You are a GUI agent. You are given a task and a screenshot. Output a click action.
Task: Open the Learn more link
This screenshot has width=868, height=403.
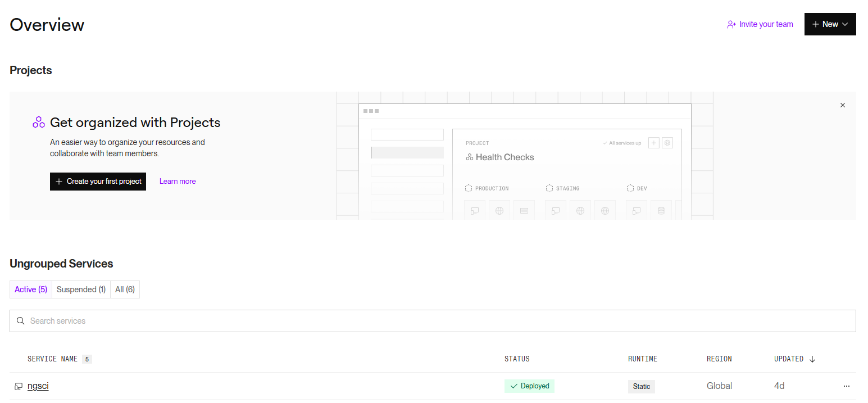pyautogui.click(x=178, y=182)
